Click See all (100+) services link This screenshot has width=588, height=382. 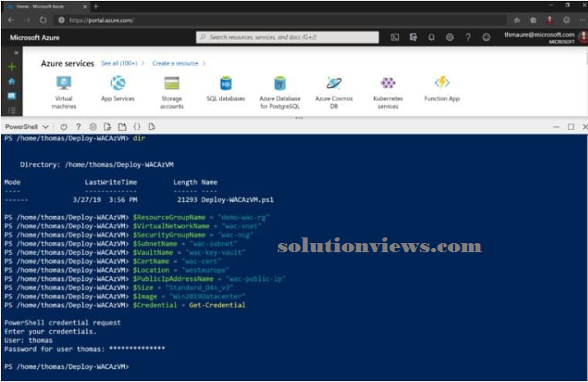coord(119,63)
